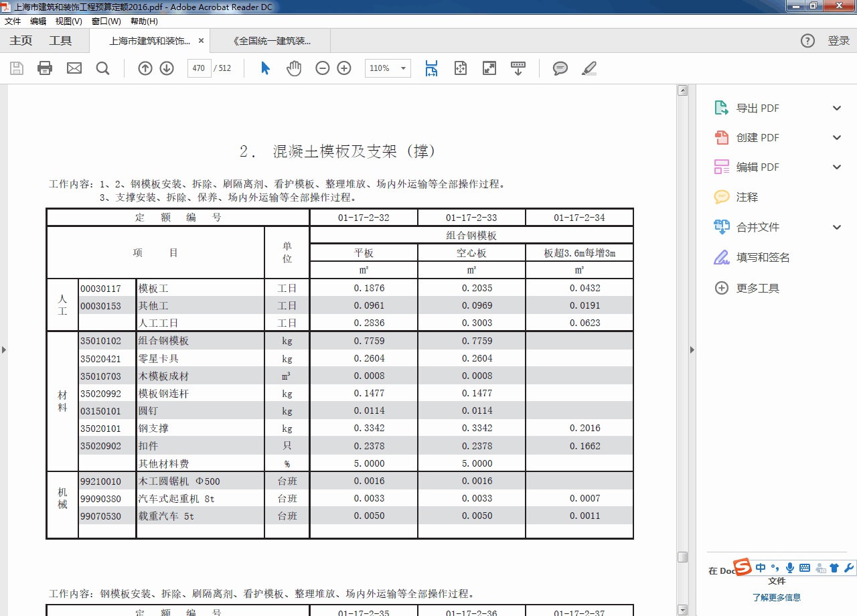Viewport: 857px width, 616px height.
Task: Click the 创建 PDF tool icon
Action: click(721, 137)
